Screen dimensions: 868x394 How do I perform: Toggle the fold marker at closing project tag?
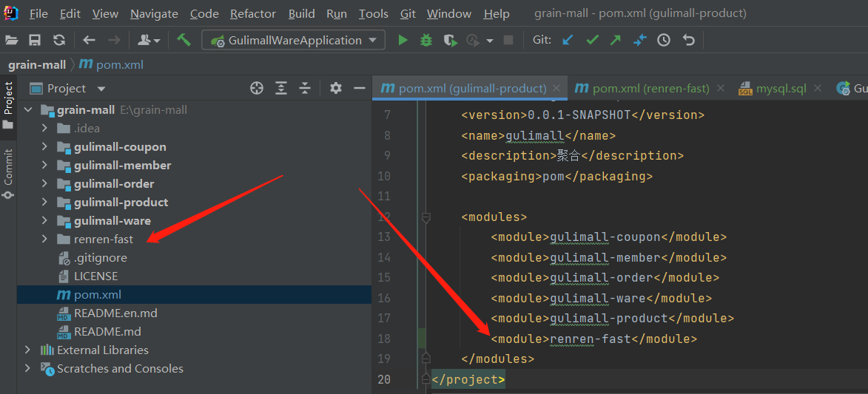(425, 380)
